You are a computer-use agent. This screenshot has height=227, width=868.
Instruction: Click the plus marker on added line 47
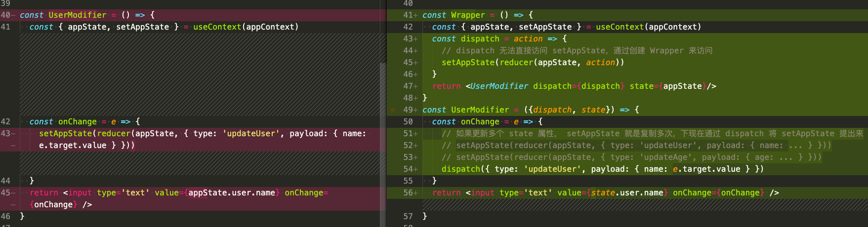pyautogui.click(x=416, y=86)
